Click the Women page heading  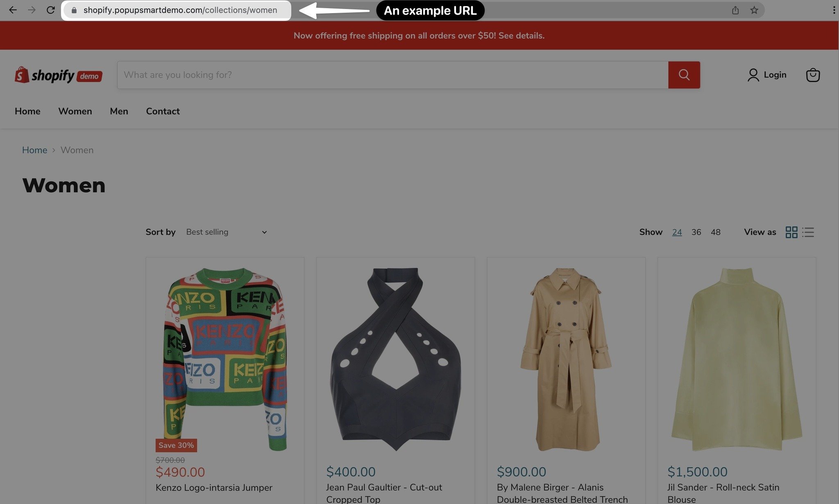pos(64,185)
